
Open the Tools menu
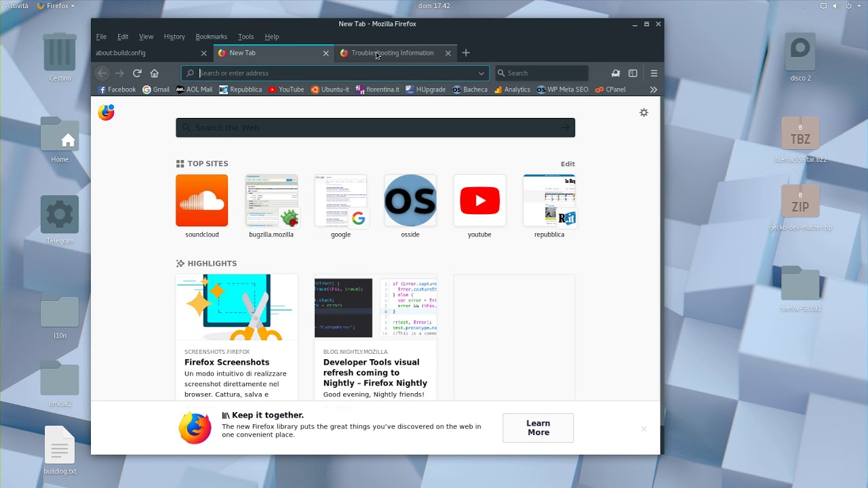[x=246, y=37]
